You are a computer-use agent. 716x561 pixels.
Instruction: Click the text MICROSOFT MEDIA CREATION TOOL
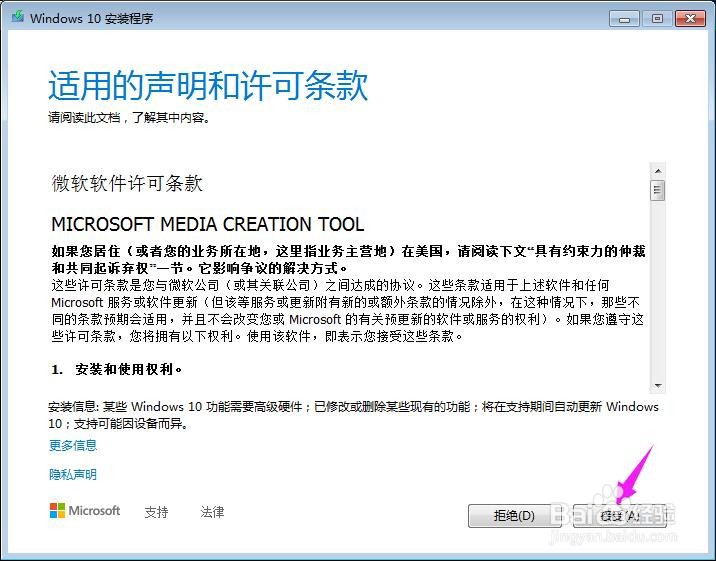point(208,224)
